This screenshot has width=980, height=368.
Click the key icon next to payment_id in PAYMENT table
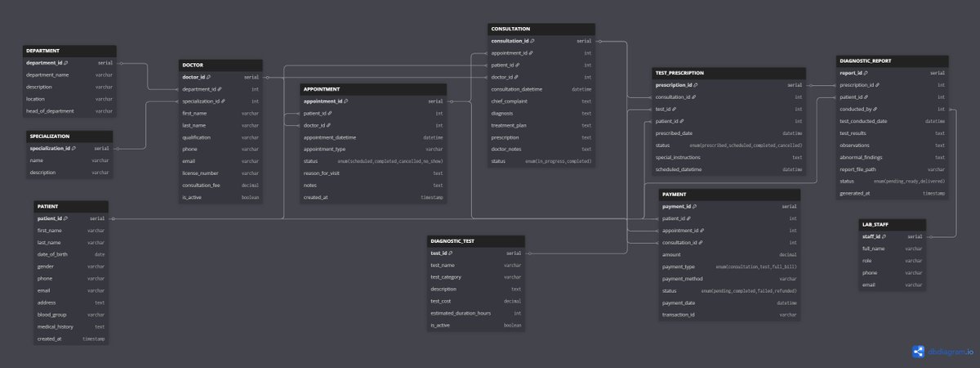point(695,207)
